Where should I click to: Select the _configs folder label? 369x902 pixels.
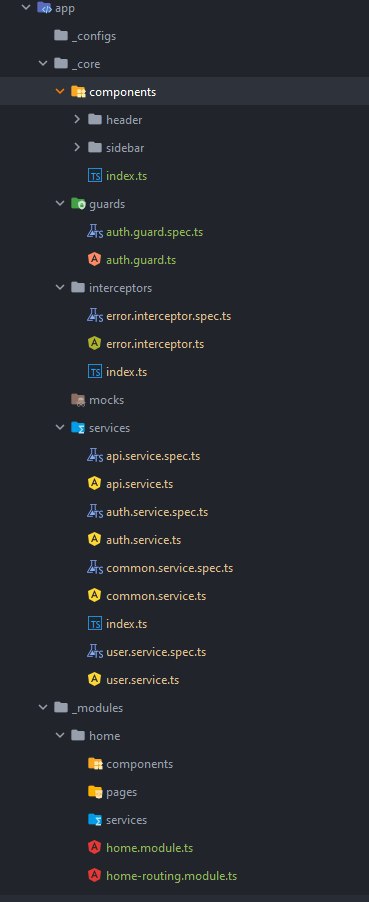[x=94, y=36]
